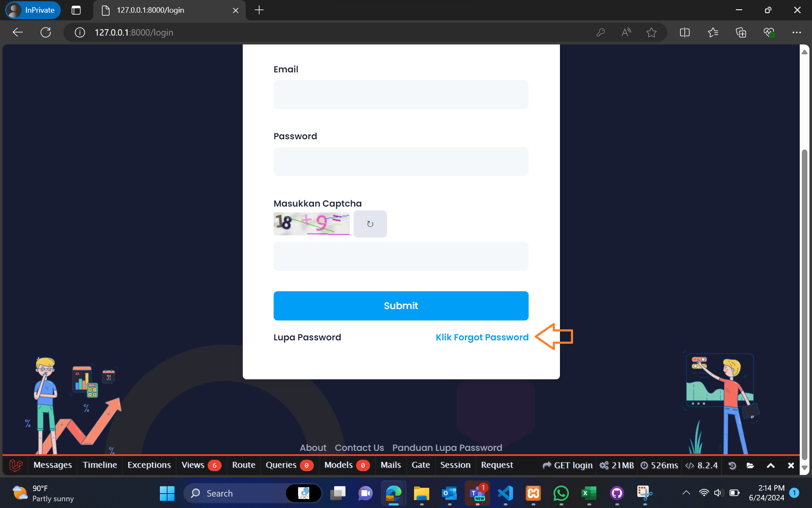
Task: Open Visual Studio Code from taskbar
Action: click(505, 493)
